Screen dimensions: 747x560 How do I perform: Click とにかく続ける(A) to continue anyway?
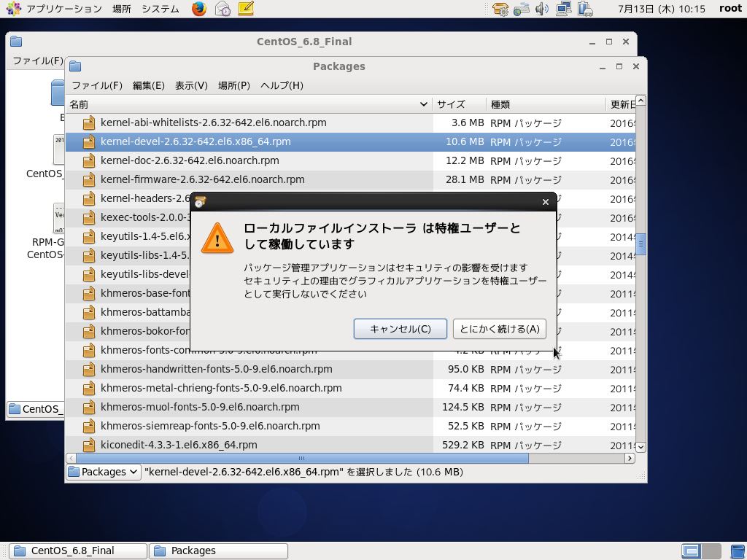[x=499, y=329]
